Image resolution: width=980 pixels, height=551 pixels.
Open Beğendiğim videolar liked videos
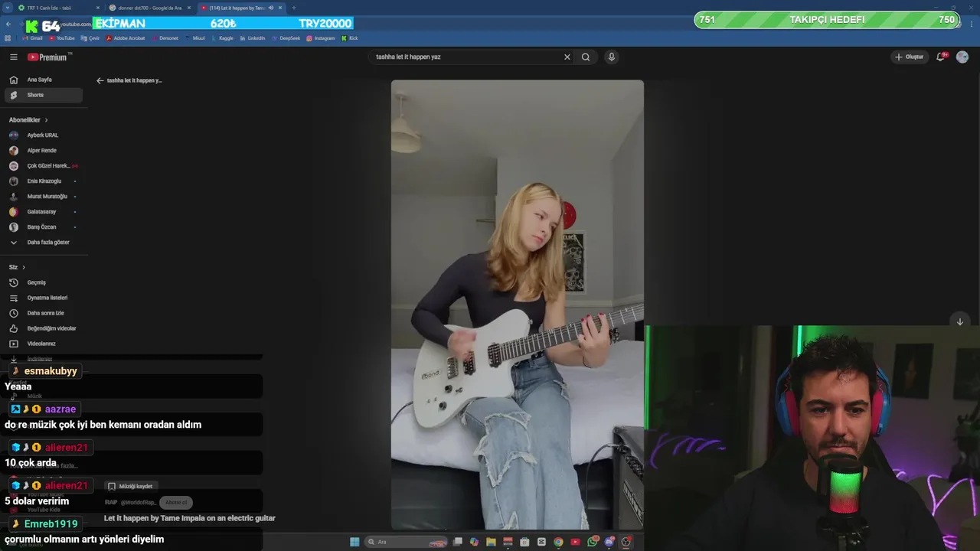[x=44, y=328]
